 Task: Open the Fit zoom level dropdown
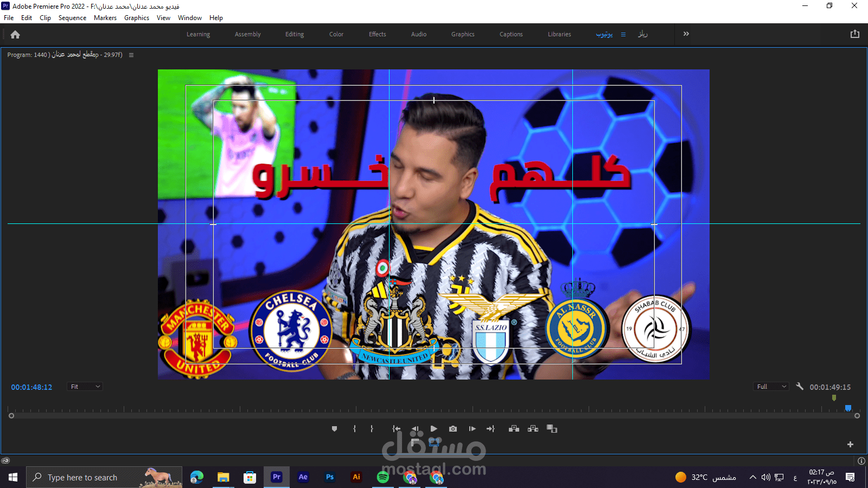pos(85,387)
